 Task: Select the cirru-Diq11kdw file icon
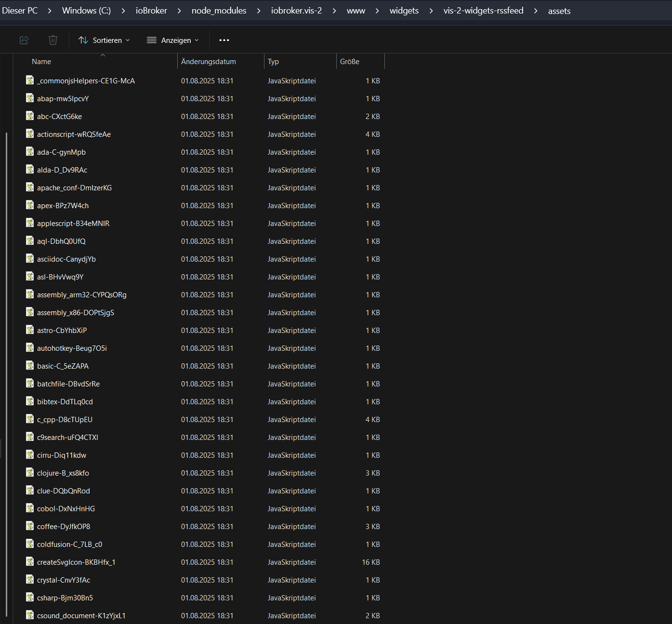[30, 455]
